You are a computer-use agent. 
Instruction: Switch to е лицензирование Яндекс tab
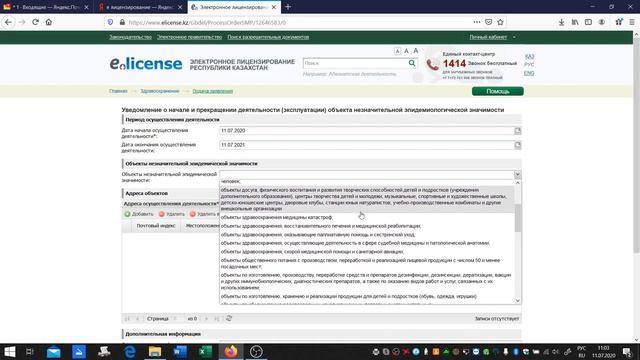tap(140, 7)
